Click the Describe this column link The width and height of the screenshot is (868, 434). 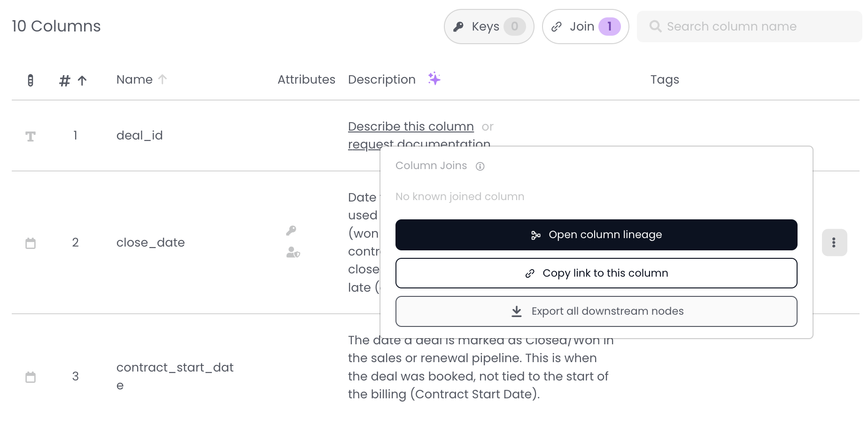[411, 127]
